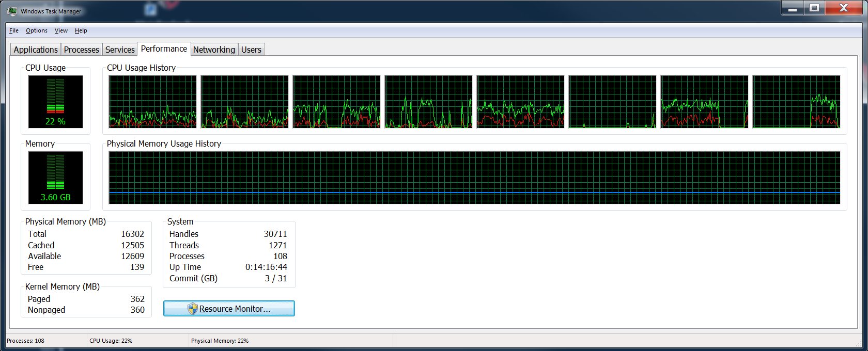
Task: Click the Nonpaged kernel memory value 360
Action: coord(137,310)
